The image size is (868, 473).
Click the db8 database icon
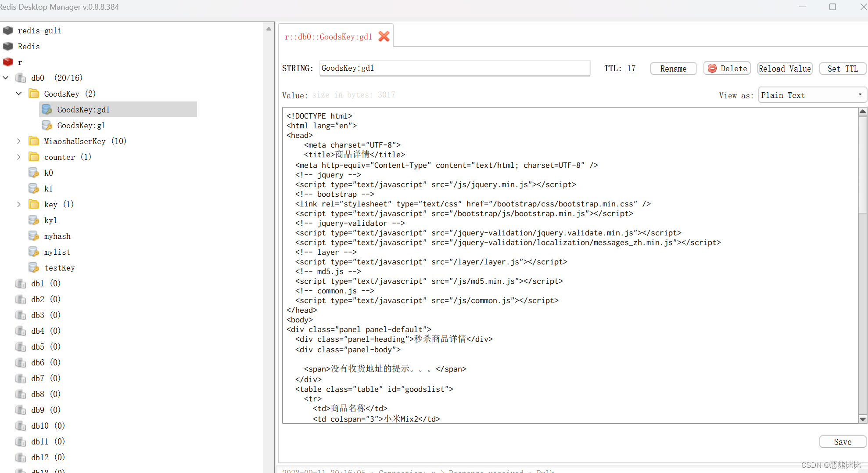(x=21, y=394)
